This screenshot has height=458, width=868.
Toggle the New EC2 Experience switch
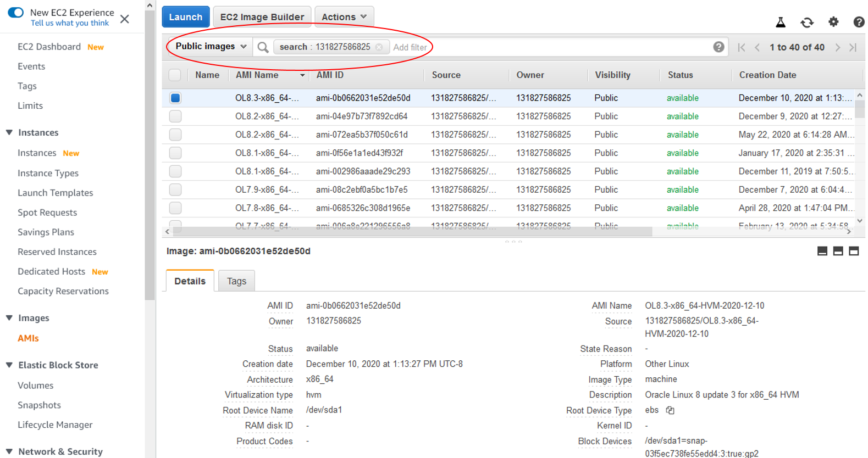[x=15, y=12]
